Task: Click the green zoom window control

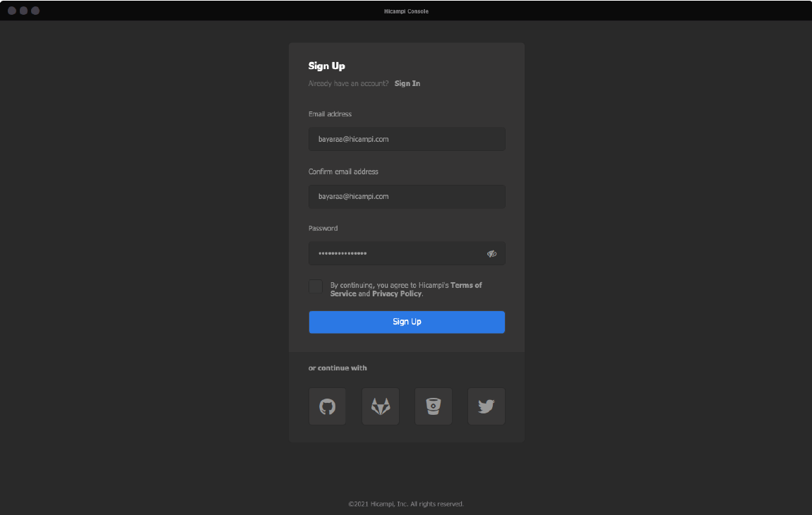Action: click(x=35, y=11)
